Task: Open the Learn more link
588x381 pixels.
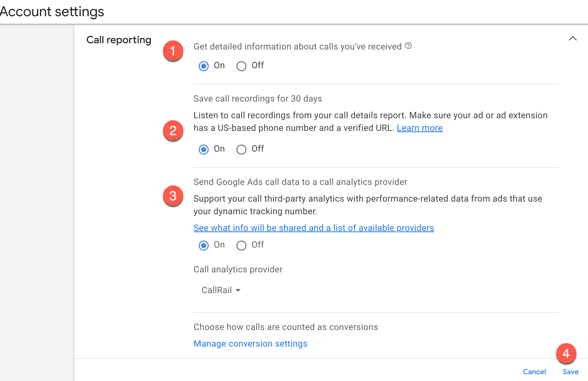Action: pos(420,128)
